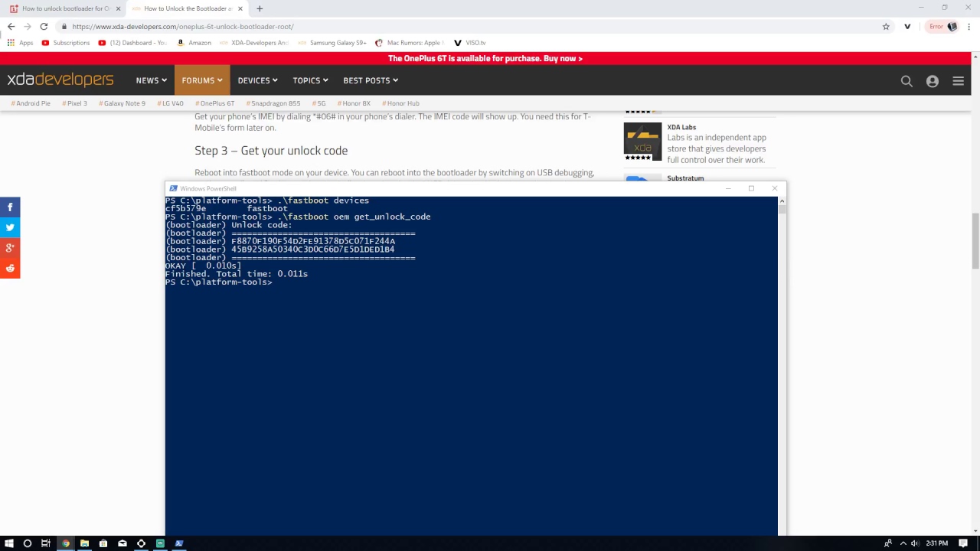
Task: Open the VISO.tv bookmark
Action: click(469, 43)
